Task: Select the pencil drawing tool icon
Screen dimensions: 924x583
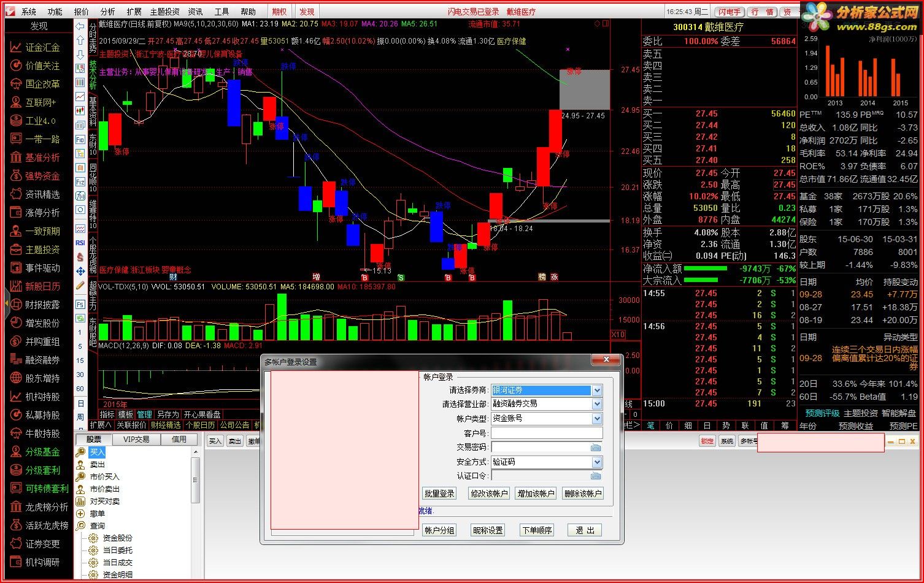Action: click(x=80, y=285)
